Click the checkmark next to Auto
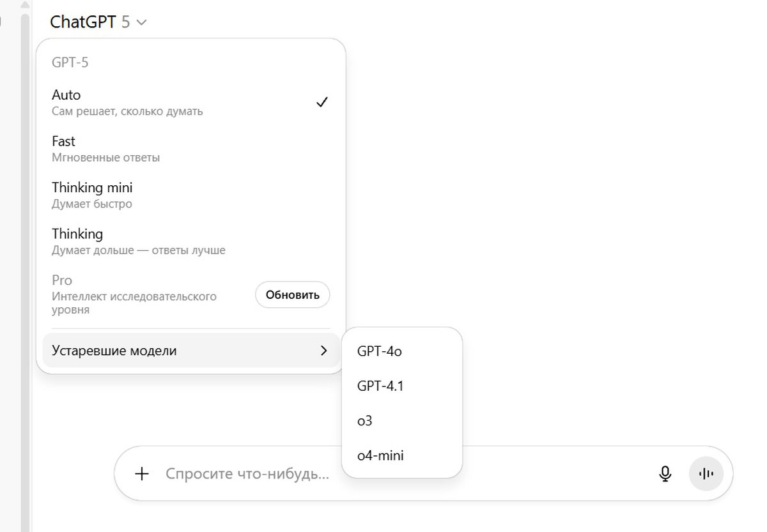767x532 pixels. (x=322, y=102)
